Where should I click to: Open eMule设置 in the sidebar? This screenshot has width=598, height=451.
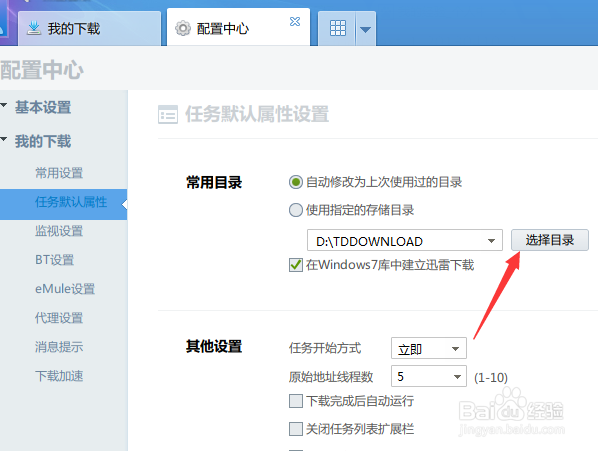tap(65, 289)
